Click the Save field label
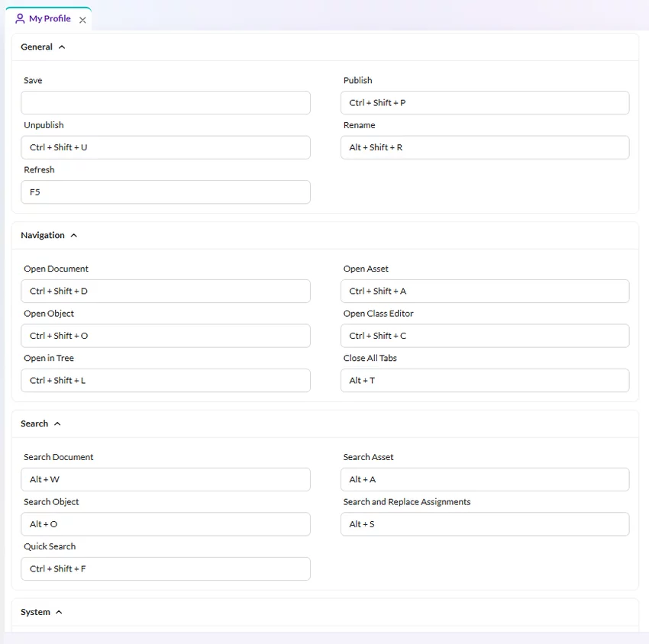Screen dimensions: 649x644 [33, 81]
